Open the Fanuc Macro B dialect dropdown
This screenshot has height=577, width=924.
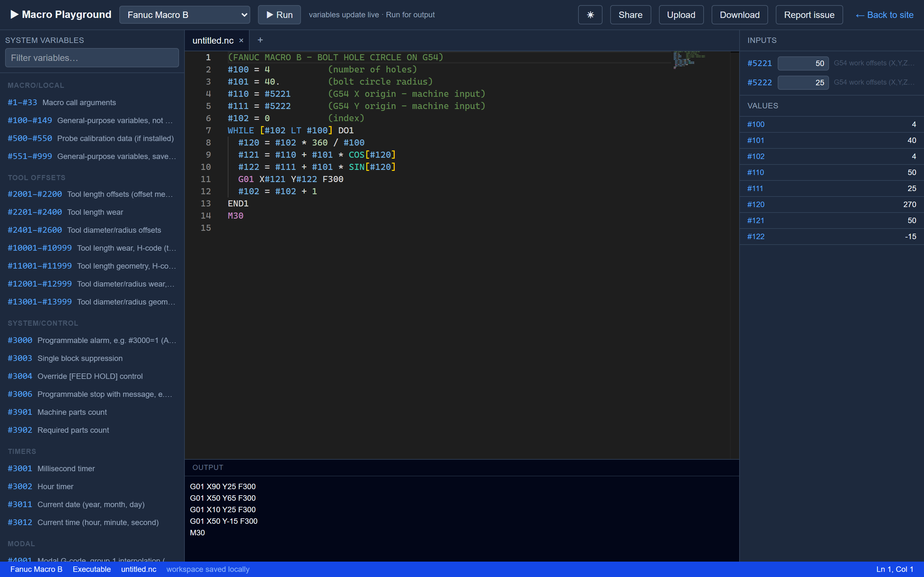coord(185,15)
